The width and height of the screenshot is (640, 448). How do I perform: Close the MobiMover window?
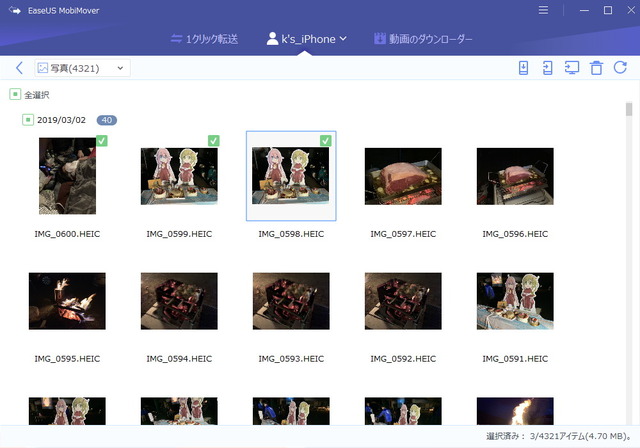point(631,10)
